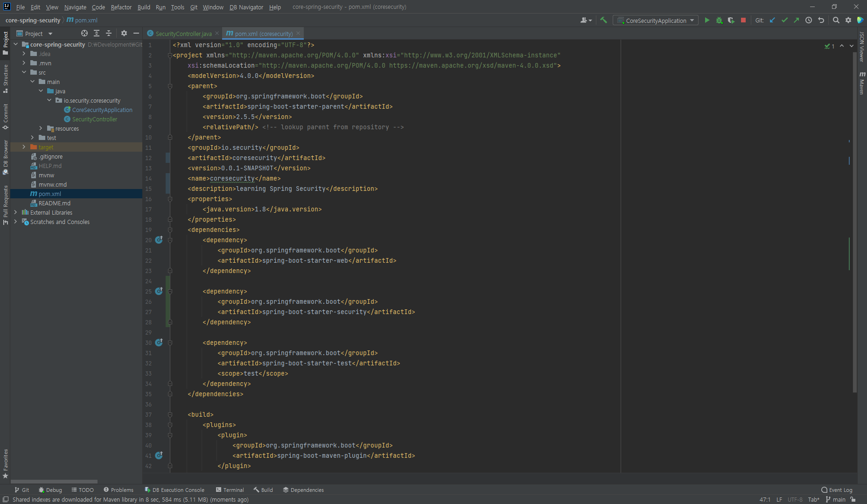
Task: Expand the target folder
Action: 24,147
